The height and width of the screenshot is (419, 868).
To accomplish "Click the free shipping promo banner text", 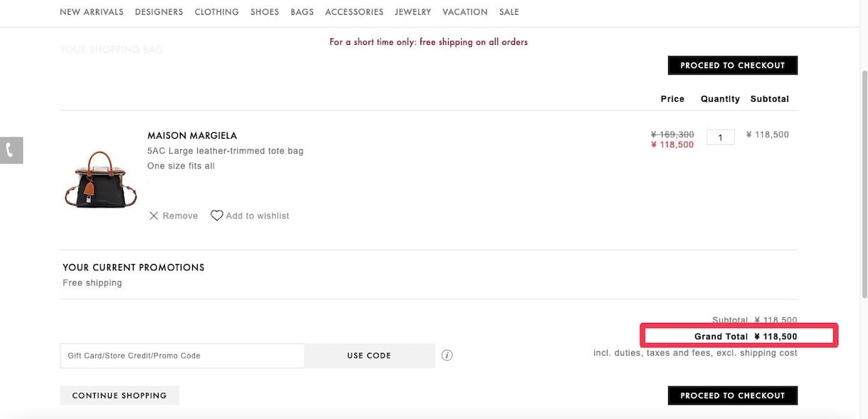I will pyautogui.click(x=428, y=42).
